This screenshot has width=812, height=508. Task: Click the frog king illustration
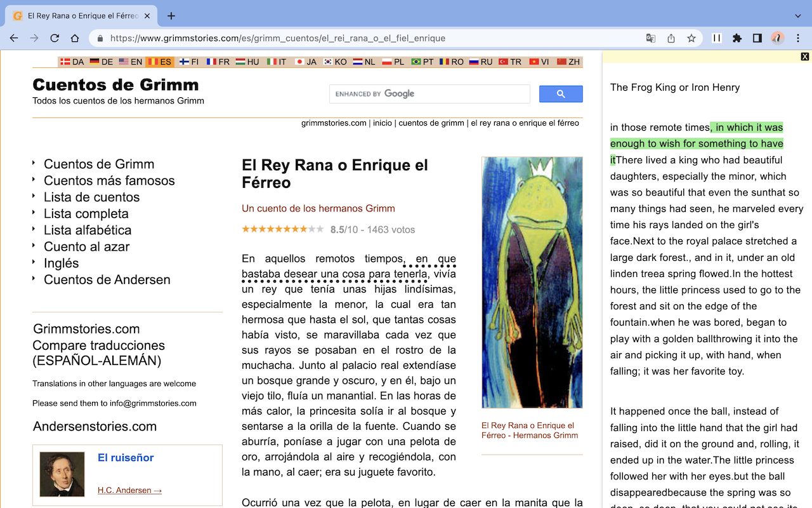(532, 283)
